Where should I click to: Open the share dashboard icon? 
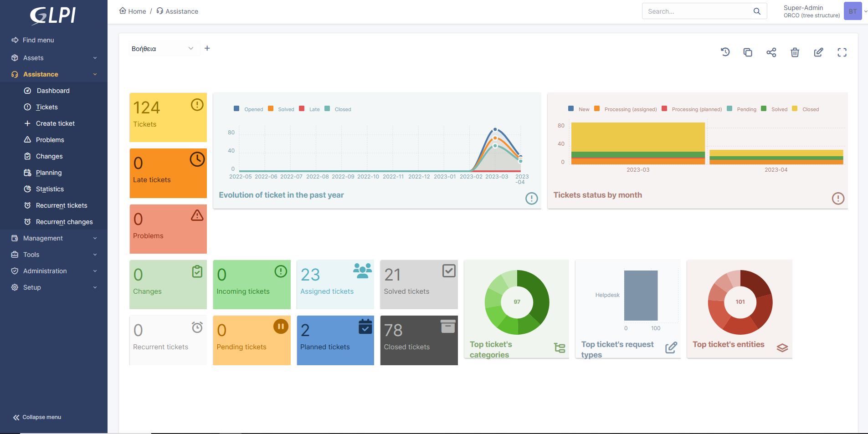coord(771,52)
